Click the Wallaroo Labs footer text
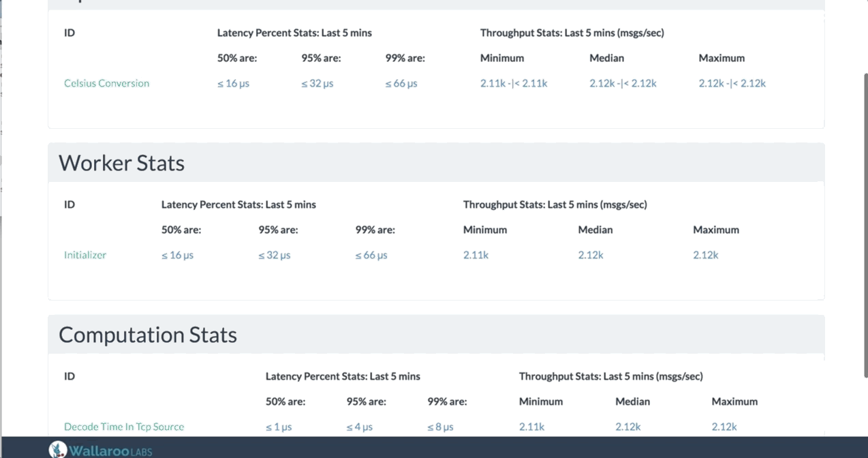This screenshot has height=458, width=868. [110, 450]
